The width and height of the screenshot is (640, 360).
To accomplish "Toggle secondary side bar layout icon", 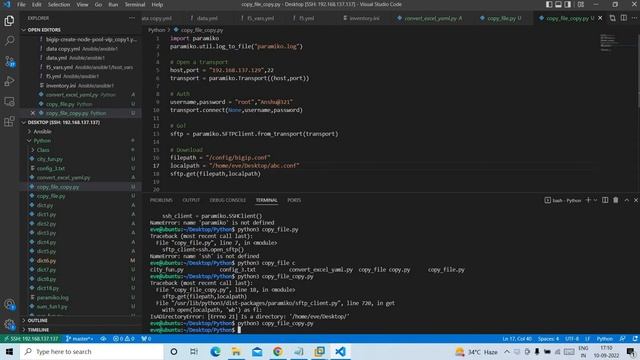I will point(568,4).
